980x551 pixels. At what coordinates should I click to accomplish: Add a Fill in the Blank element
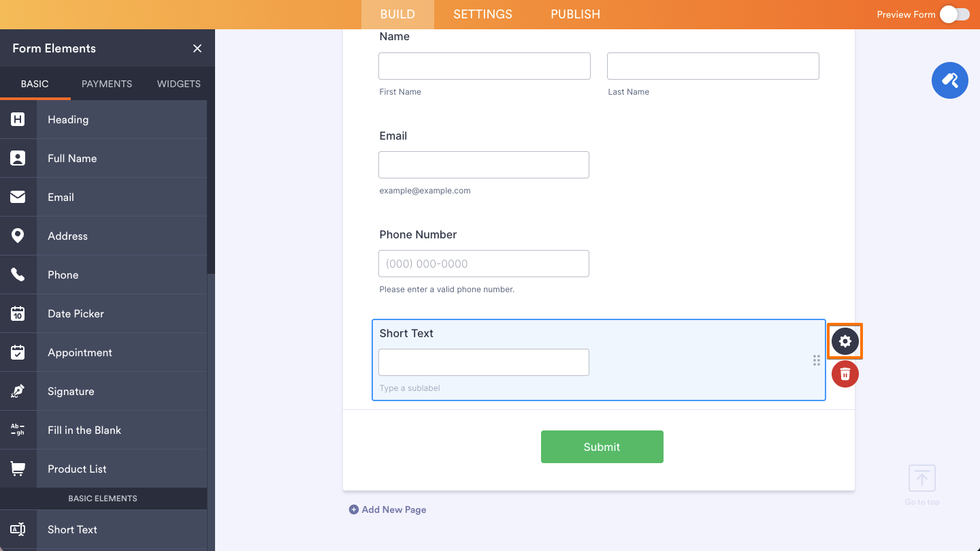click(x=103, y=430)
